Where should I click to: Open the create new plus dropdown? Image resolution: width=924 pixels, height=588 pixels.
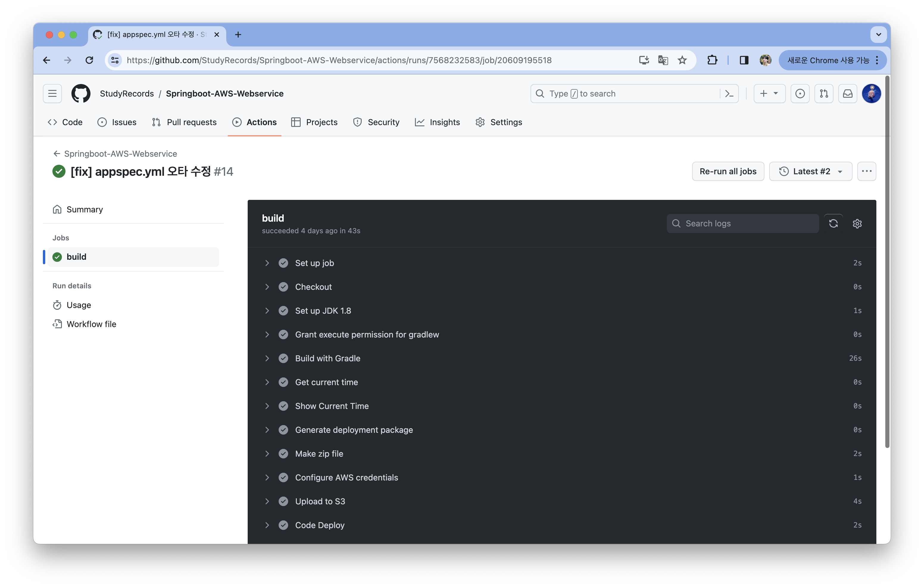pos(770,93)
